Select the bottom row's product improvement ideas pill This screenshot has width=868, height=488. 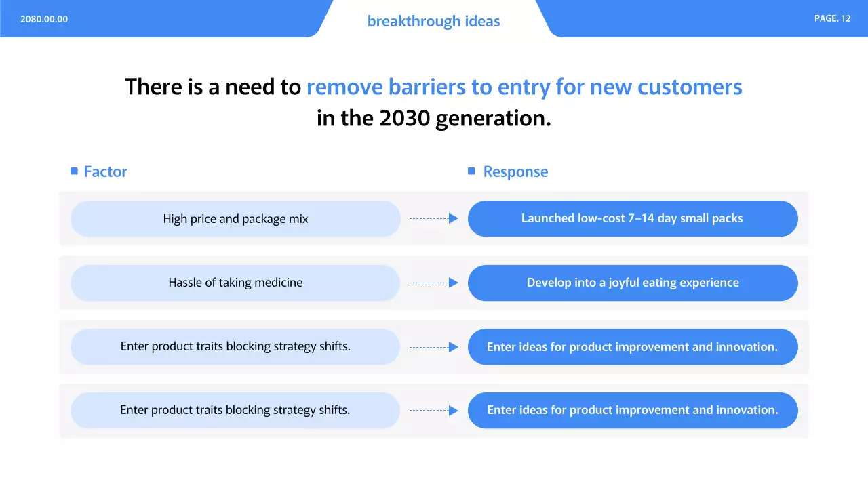point(632,410)
